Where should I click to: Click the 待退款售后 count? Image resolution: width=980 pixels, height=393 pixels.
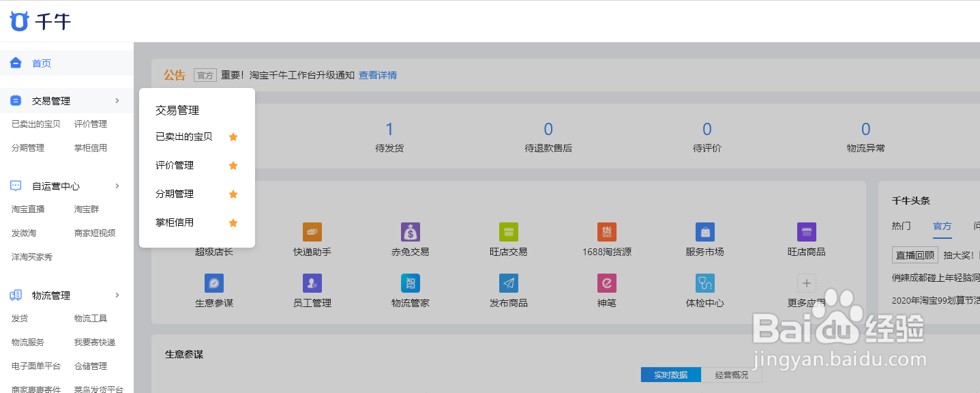coord(548,129)
